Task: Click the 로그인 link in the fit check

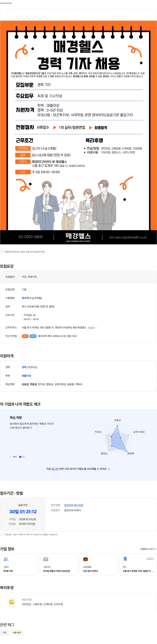Action: point(55,469)
